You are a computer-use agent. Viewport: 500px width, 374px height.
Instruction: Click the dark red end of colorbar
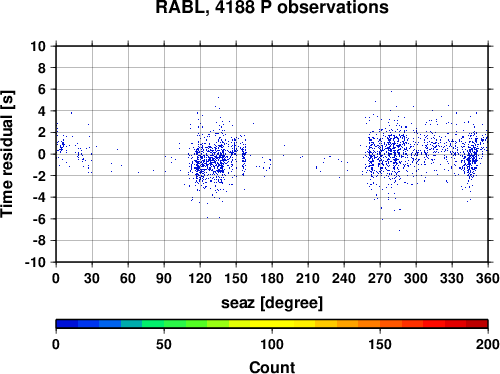coord(477,324)
